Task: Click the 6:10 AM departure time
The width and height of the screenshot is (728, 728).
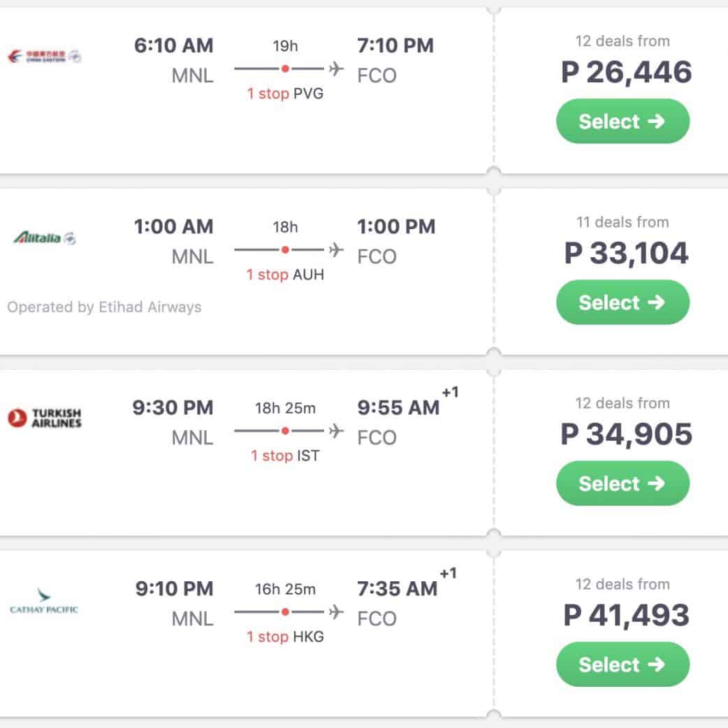Action: 174,45
